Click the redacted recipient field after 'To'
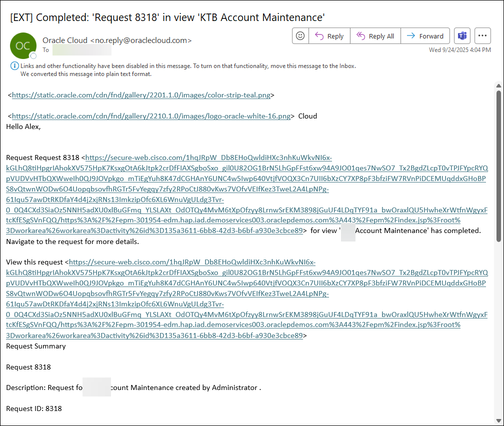 [82, 50]
